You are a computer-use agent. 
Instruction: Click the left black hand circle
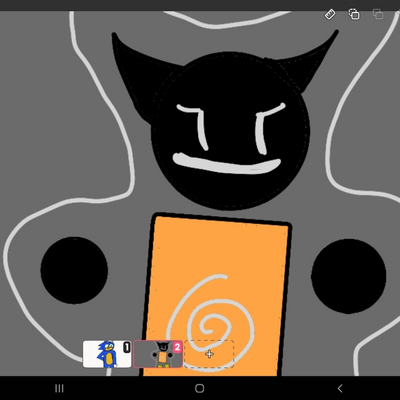74,270
